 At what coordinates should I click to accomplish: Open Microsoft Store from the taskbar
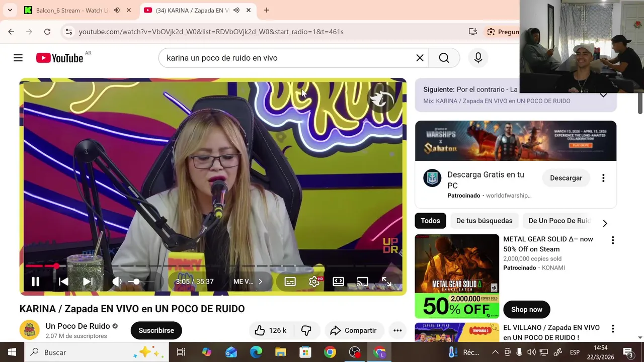(305, 352)
